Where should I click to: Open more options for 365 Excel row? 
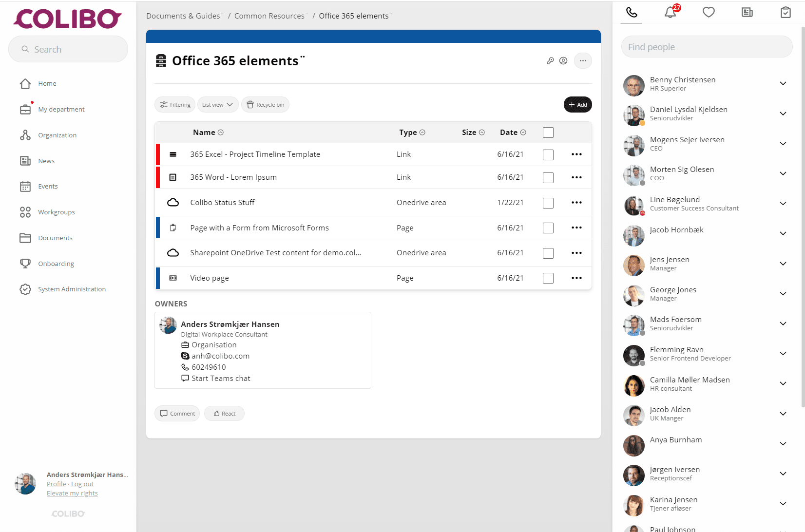pyautogui.click(x=576, y=154)
